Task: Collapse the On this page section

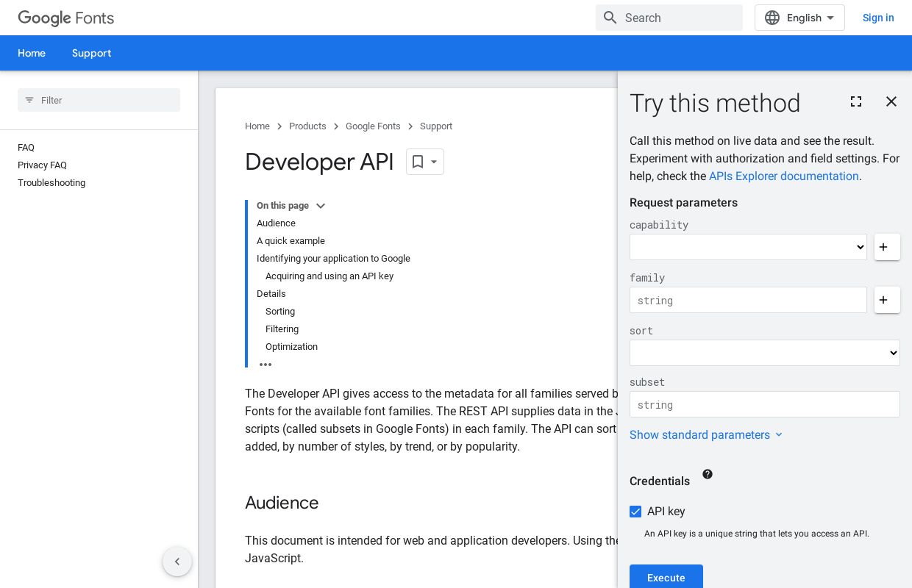Action: pyautogui.click(x=321, y=206)
